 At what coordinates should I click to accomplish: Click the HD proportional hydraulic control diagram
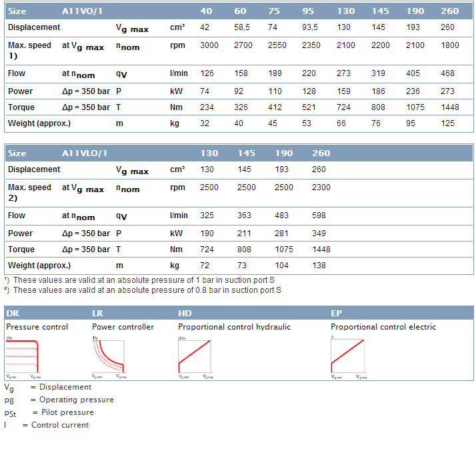(196, 357)
